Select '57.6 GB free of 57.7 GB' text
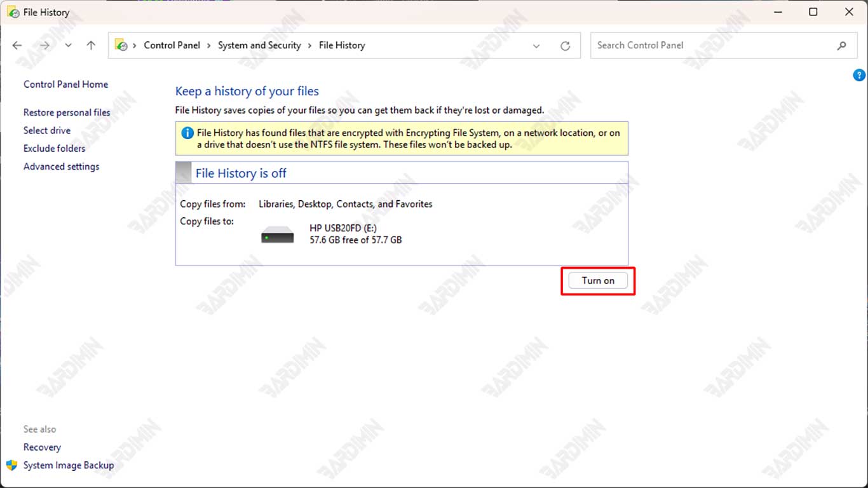The width and height of the screenshot is (868, 488). click(356, 240)
